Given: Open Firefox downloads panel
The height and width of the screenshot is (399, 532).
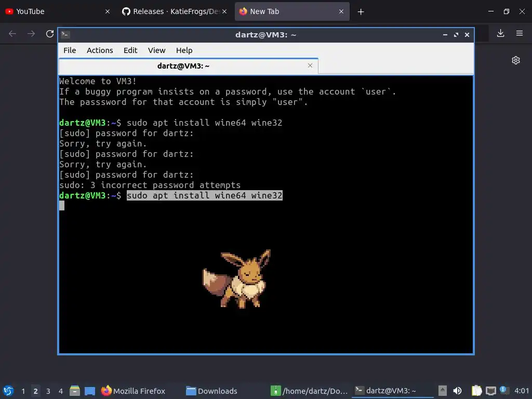Looking at the screenshot, I should pos(500,33).
